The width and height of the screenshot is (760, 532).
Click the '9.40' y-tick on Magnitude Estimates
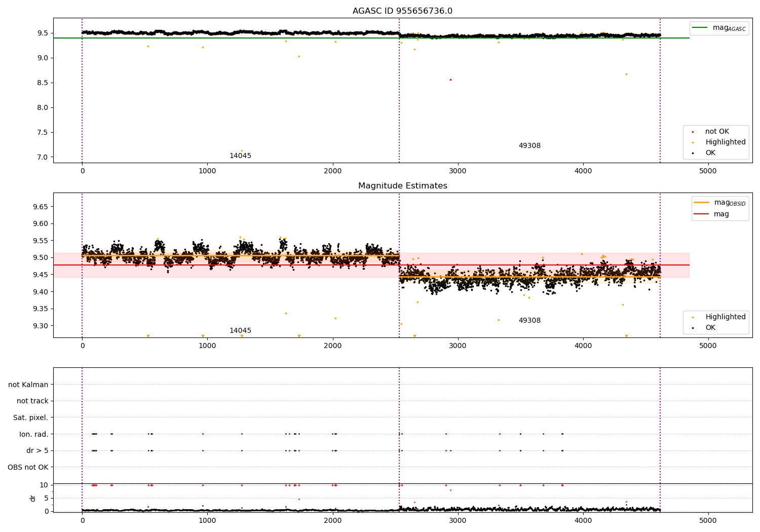pos(40,292)
